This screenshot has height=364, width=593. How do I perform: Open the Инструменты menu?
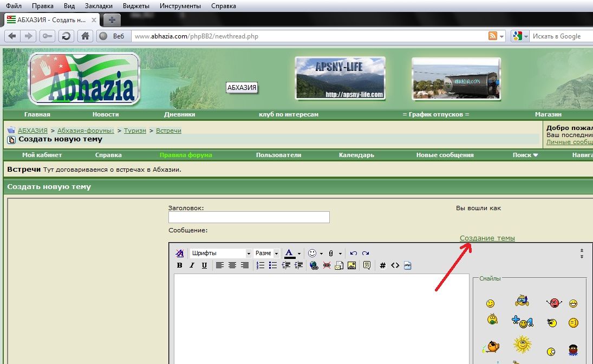[180, 6]
